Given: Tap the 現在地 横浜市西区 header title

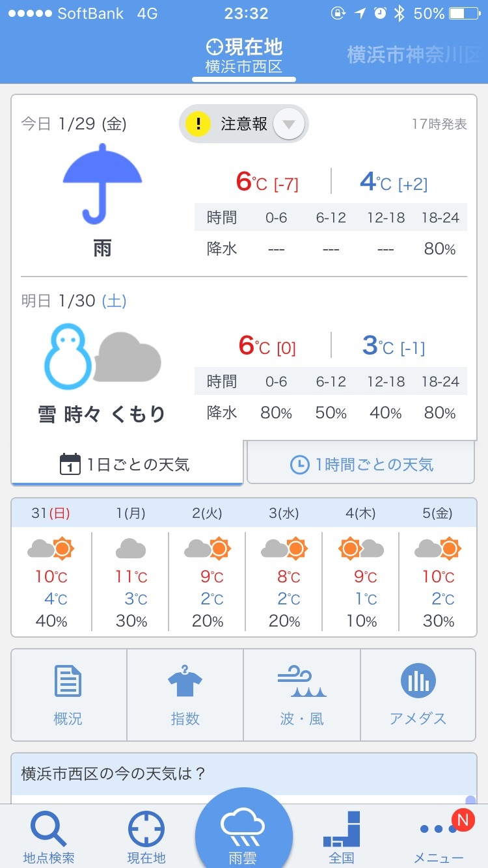Looking at the screenshot, I should point(244,56).
